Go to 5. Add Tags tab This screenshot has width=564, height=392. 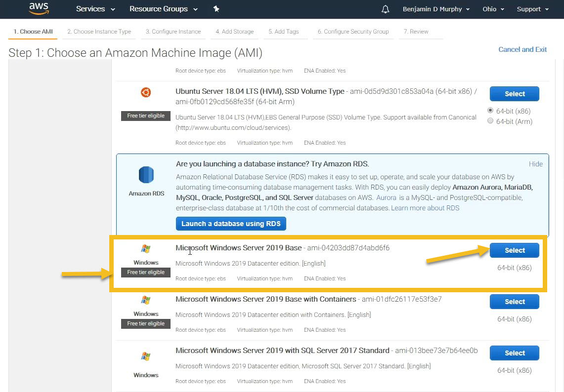(x=283, y=32)
